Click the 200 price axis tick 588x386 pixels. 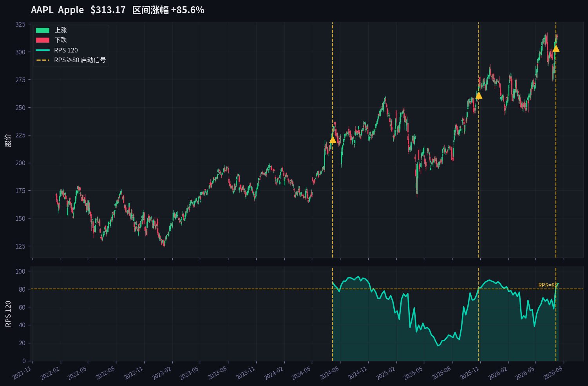coord(20,163)
